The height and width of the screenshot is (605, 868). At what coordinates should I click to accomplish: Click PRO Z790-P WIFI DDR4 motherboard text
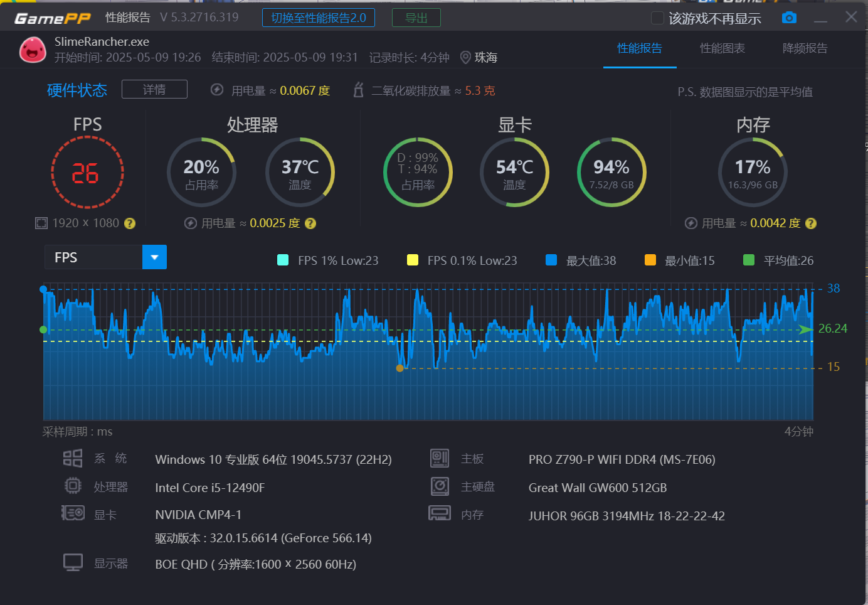coord(622,459)
